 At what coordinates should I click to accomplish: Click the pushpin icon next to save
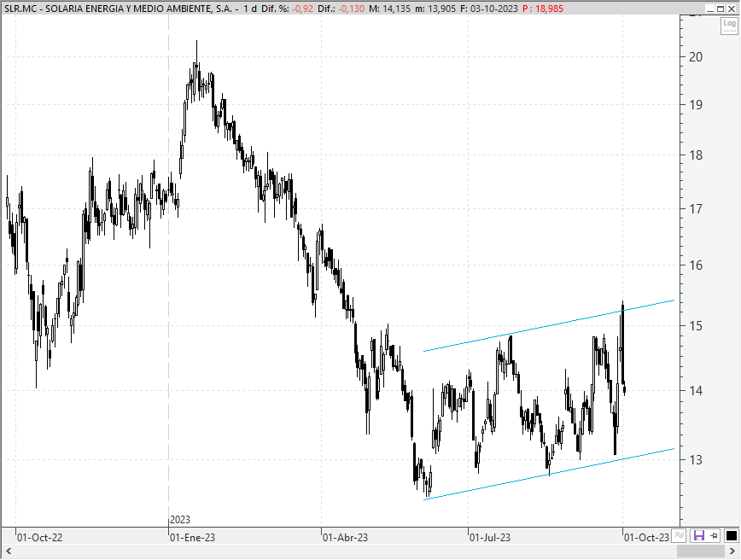click(x=715, y=536)
